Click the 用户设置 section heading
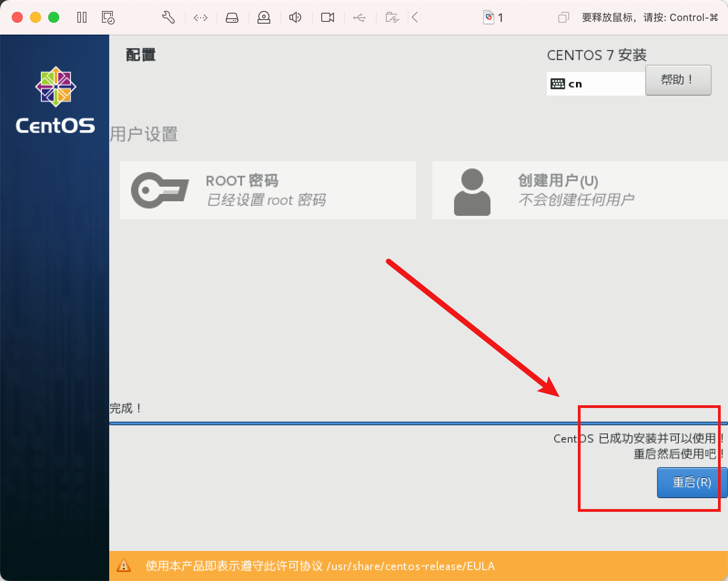This screenshot has height=581, width=728. (x=144, y=134)
